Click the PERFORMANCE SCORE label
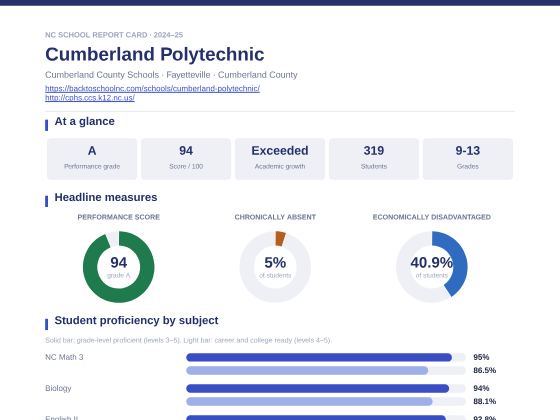Screen dimensions: 560x420 click(119, 217)
